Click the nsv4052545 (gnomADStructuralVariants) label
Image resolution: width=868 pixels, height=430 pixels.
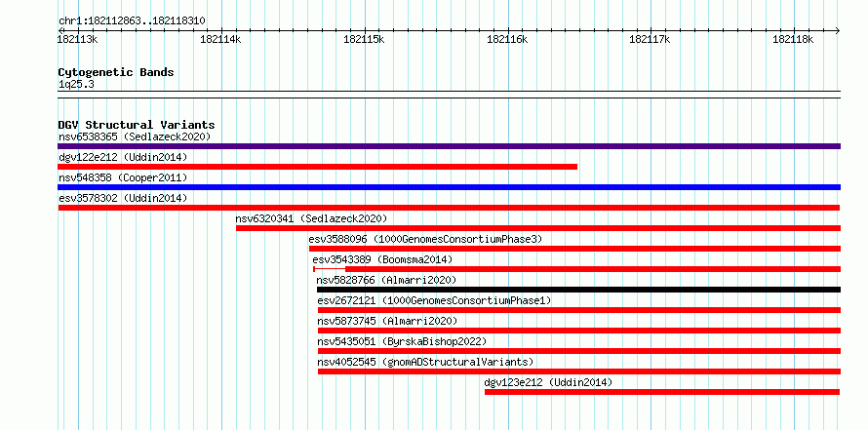pyautogui.click(x=425, y=362)
